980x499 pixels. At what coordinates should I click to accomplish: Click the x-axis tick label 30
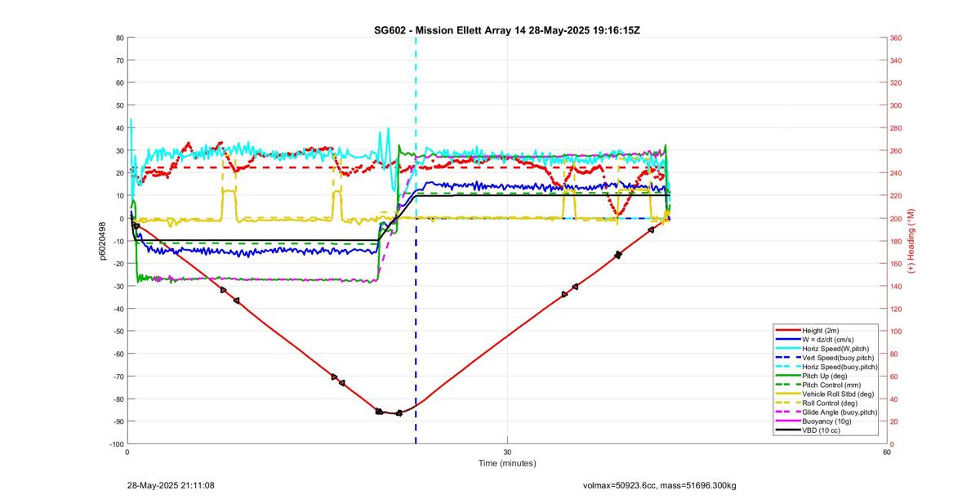pyautogui.click(x=507, y=452)
